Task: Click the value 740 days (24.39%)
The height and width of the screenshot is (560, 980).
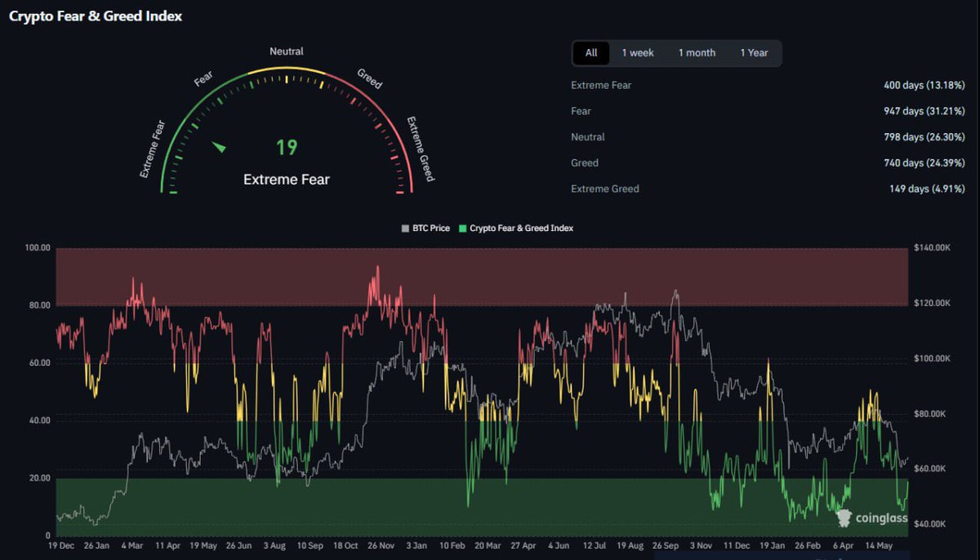Action: tap(924, 163)
